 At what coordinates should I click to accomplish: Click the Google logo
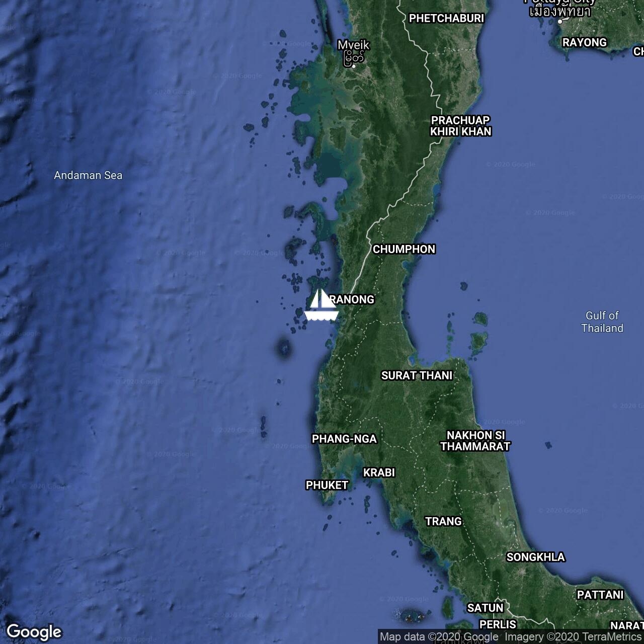tap(34, 632)
